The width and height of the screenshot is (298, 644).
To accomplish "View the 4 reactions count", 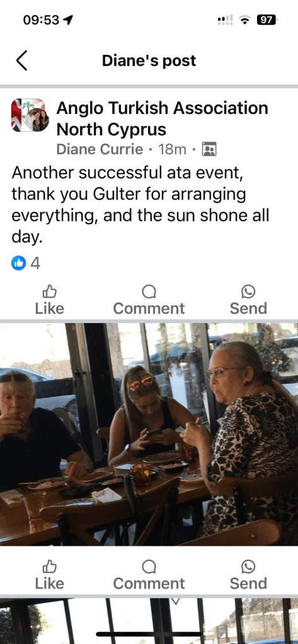I will pyautogui.click(x=35, y=263).
